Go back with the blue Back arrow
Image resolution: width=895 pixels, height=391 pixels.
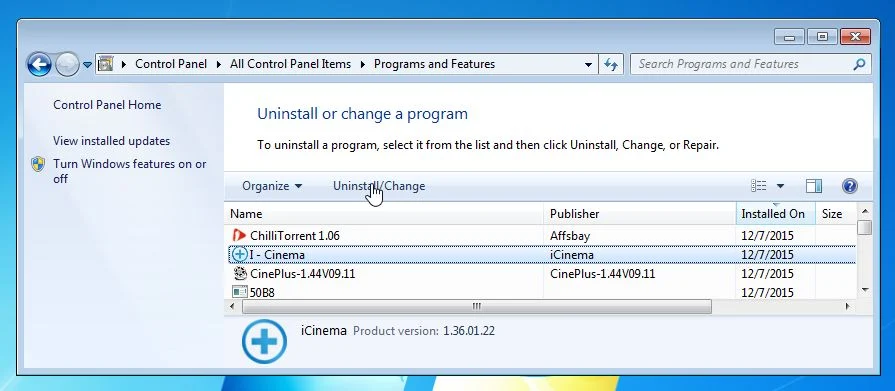(x=39, y=65)
